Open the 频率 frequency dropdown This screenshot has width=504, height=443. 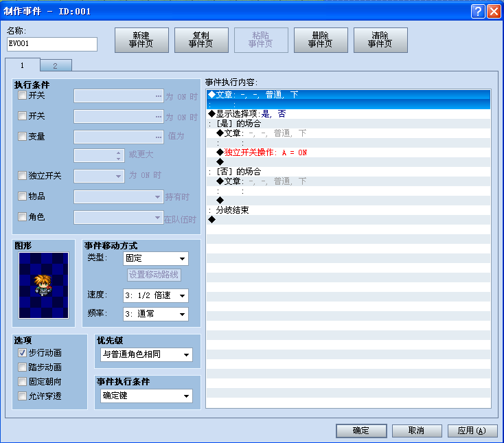coord(156,314)
